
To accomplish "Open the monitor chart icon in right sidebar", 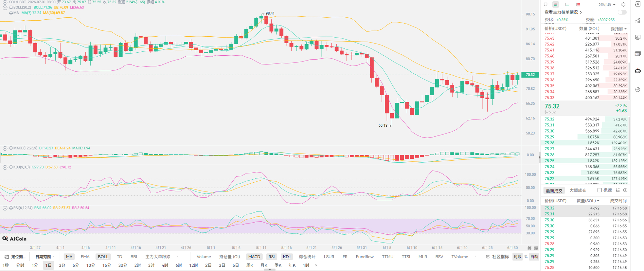I will tap(638, 37).
